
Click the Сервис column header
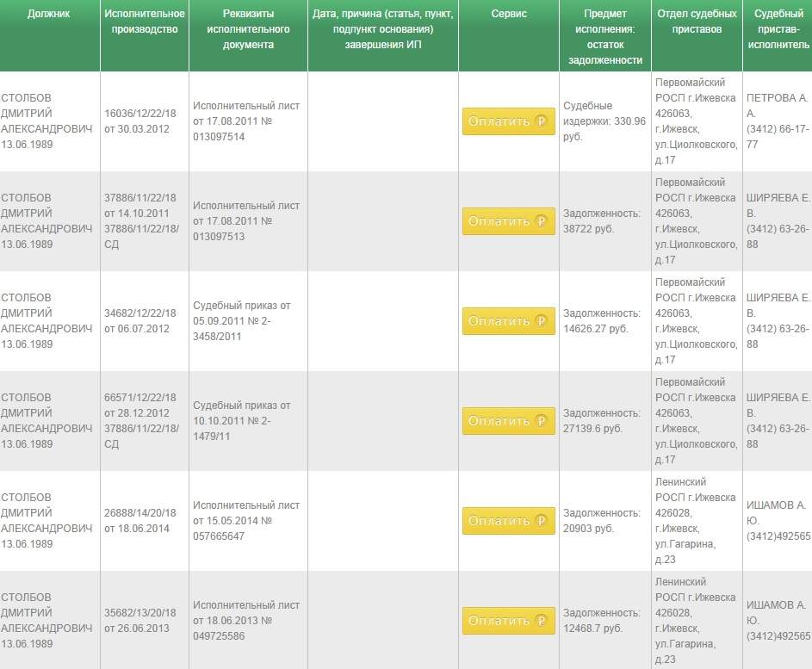pos(508,15)
